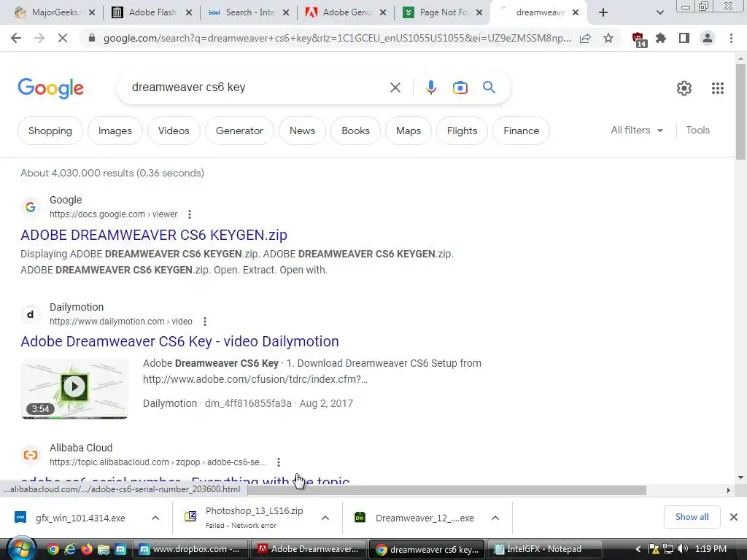Expand options for the Dreamweaver_12 exe download
Image resolution: width=747 pixels, height=560 pixels.
[495, 518]
